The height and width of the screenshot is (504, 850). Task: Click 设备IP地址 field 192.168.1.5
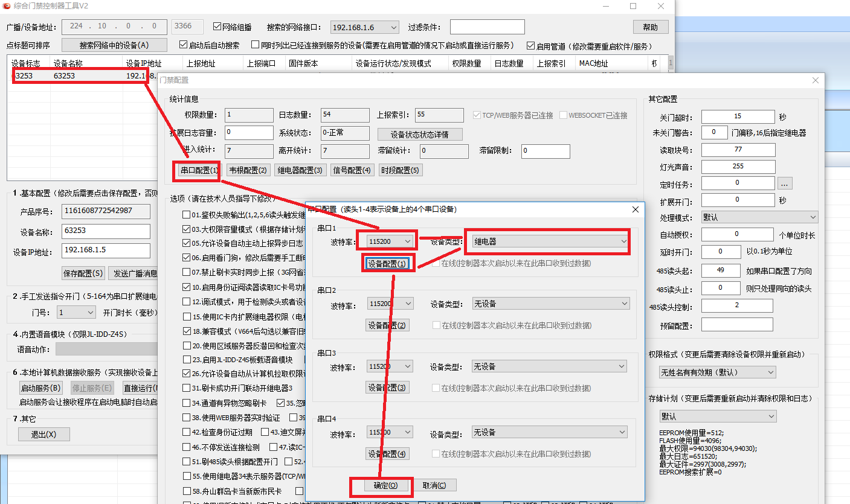coord(106,251)
